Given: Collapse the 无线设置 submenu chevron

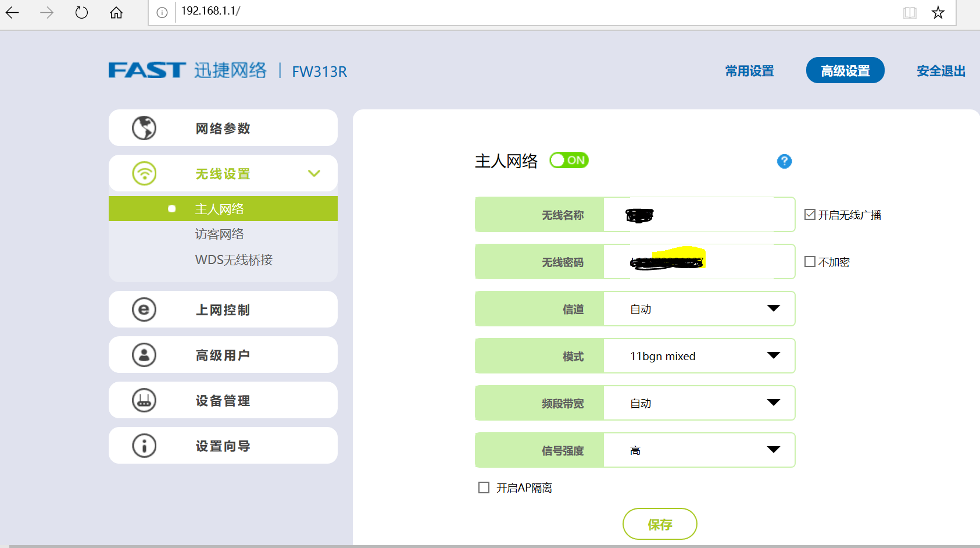Looking at the screenshot, I should (314, 173).
